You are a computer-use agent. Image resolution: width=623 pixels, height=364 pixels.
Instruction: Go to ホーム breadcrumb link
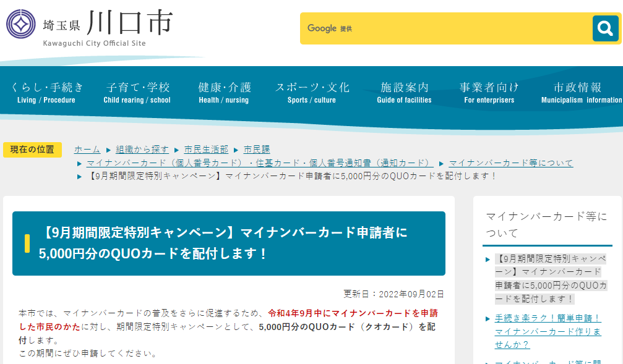(87, 150)
